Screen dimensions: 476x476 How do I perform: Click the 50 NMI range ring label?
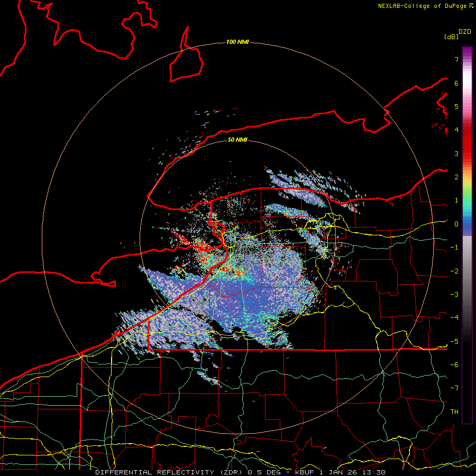237,140
